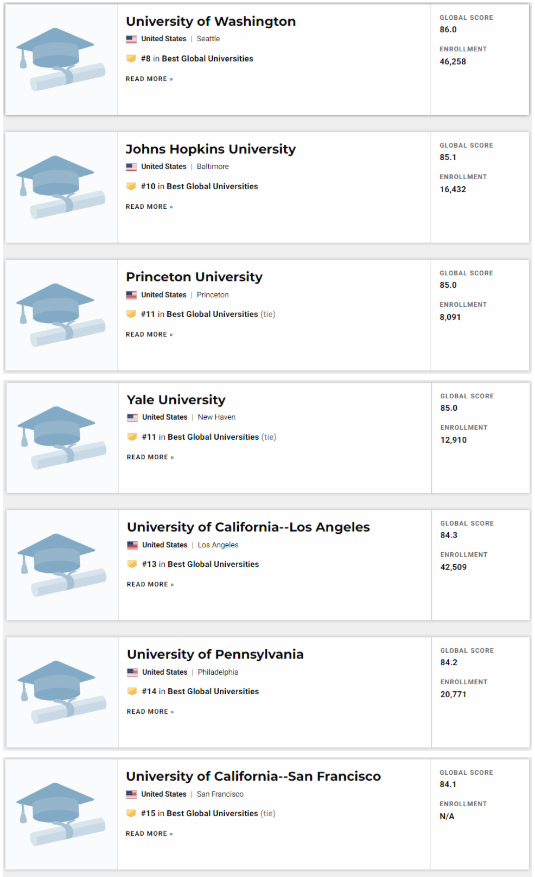Click the ranking badge icon beside #8

131,58
